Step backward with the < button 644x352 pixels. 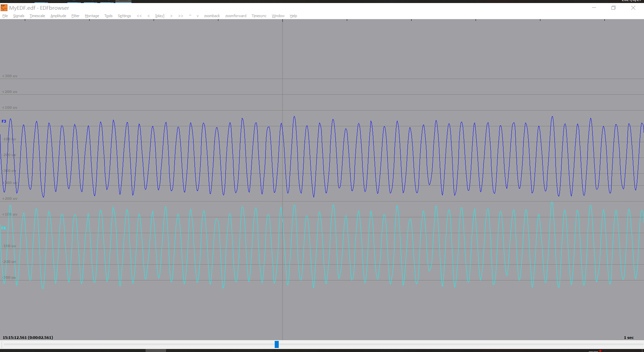point(149,16)
